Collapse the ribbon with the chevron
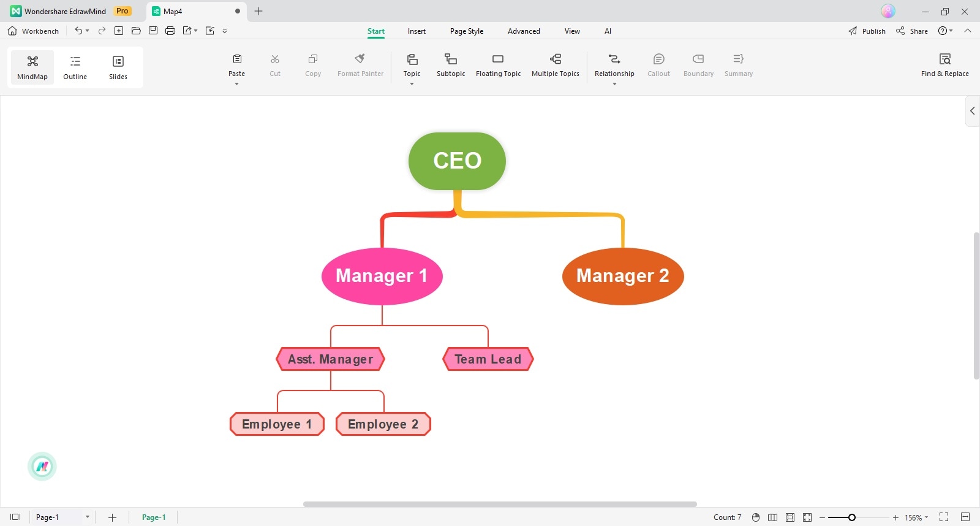980x526 pixels. point(968,31)
